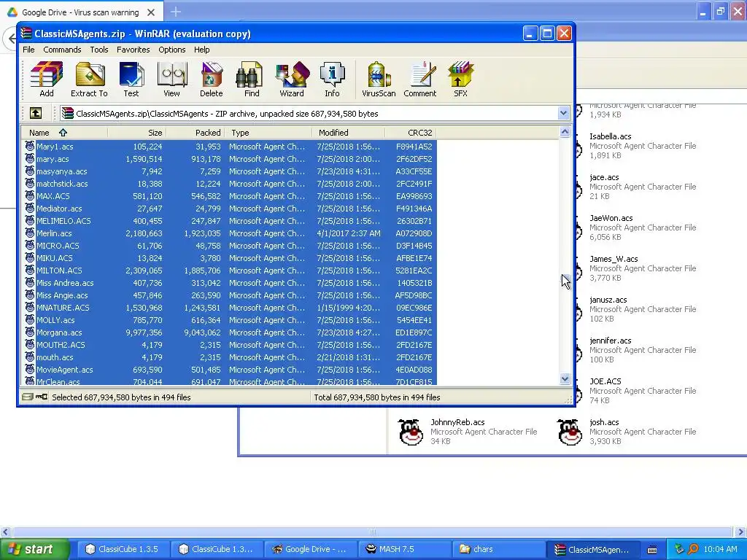Sort list by Packed column header
This screenshot has height=560, width=747.
(x=195, y=133)
